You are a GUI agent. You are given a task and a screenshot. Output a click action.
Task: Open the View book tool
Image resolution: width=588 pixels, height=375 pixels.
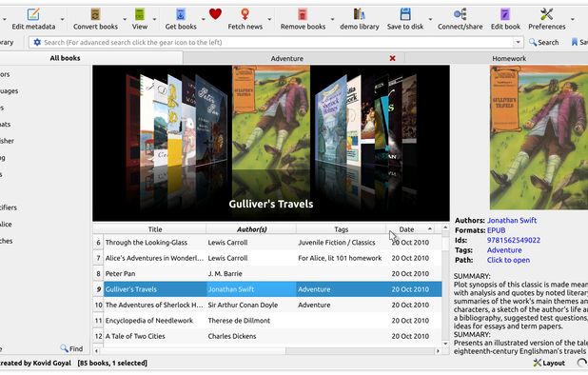pyautogui.click(x=140, y=19)
